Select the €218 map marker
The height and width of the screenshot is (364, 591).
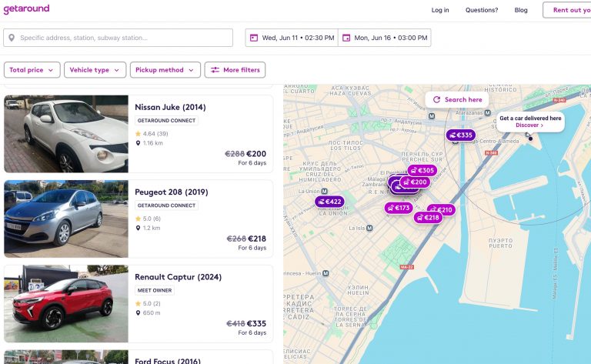(428, 218)
